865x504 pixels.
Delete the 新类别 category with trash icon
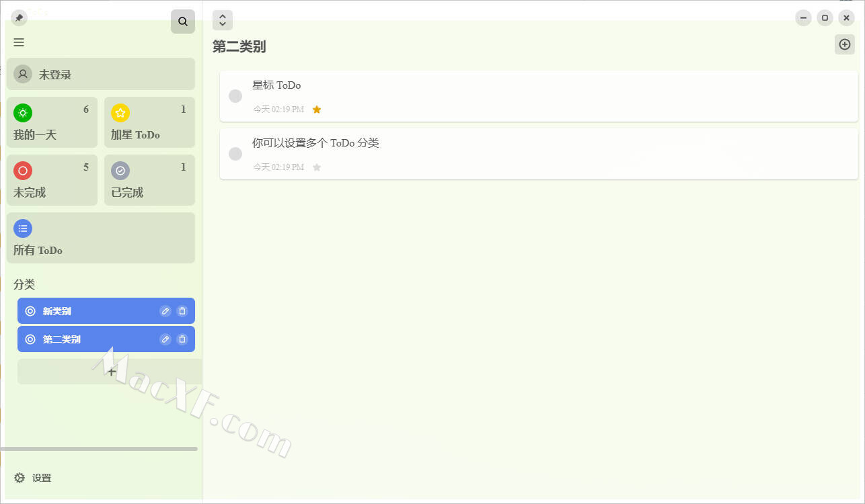182,311
